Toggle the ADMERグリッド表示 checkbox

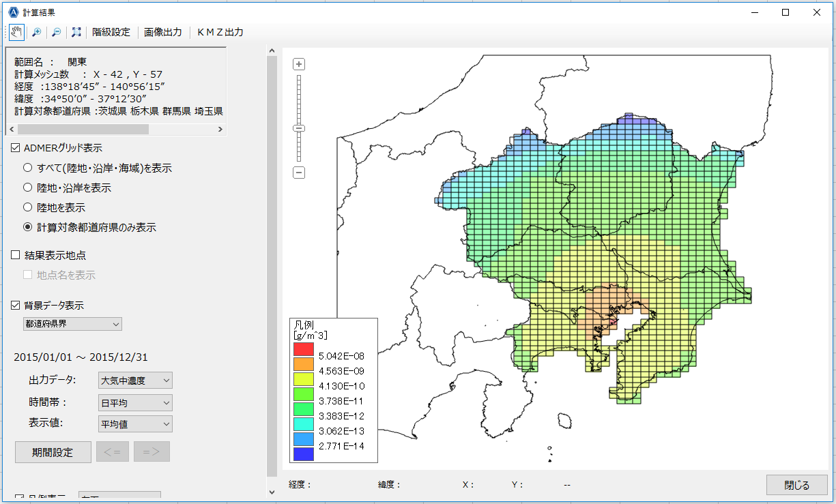coord(16,147)
